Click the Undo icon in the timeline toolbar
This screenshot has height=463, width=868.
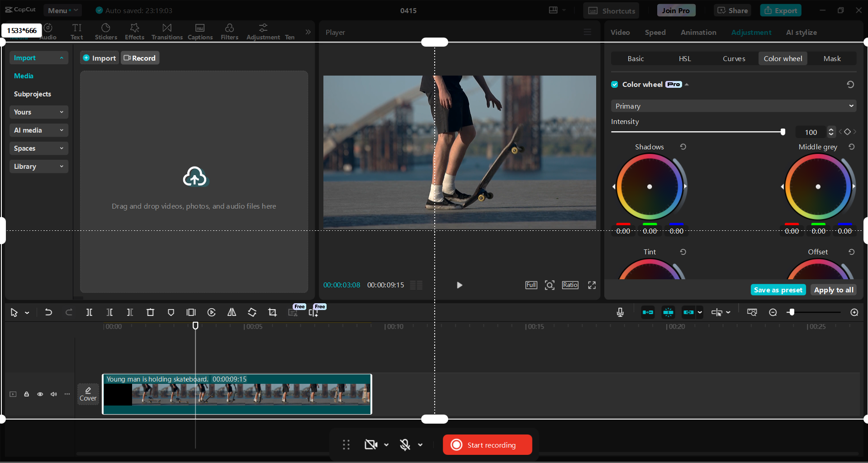click(48, 312)
